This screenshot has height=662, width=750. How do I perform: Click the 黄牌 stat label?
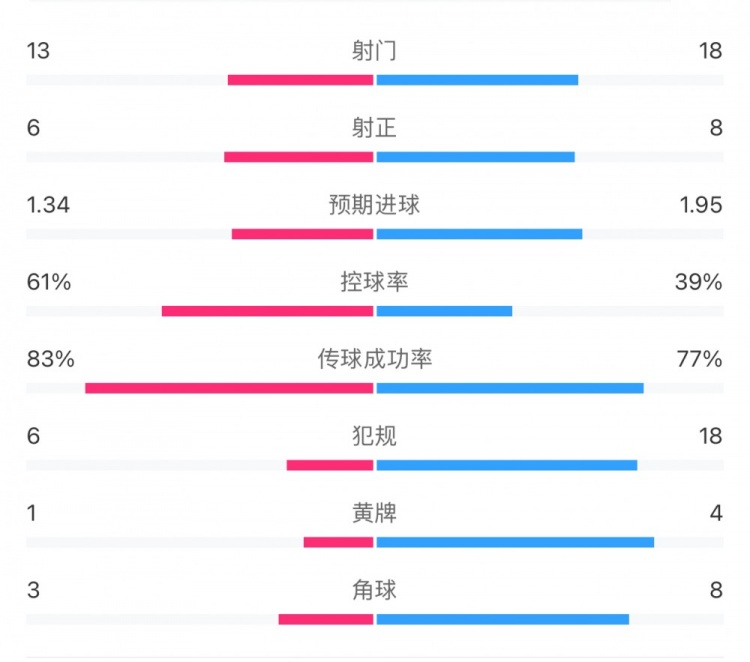tap(374, 513)
